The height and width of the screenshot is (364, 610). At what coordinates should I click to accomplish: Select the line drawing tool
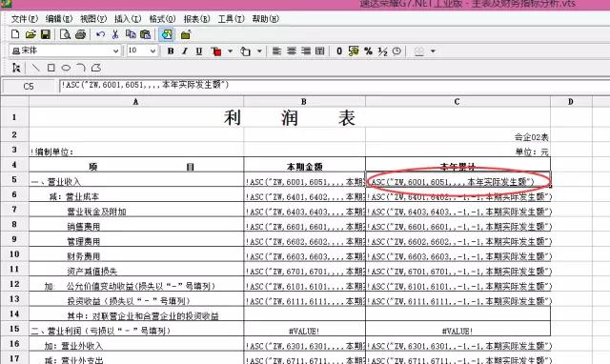click(x=36, y=68)
